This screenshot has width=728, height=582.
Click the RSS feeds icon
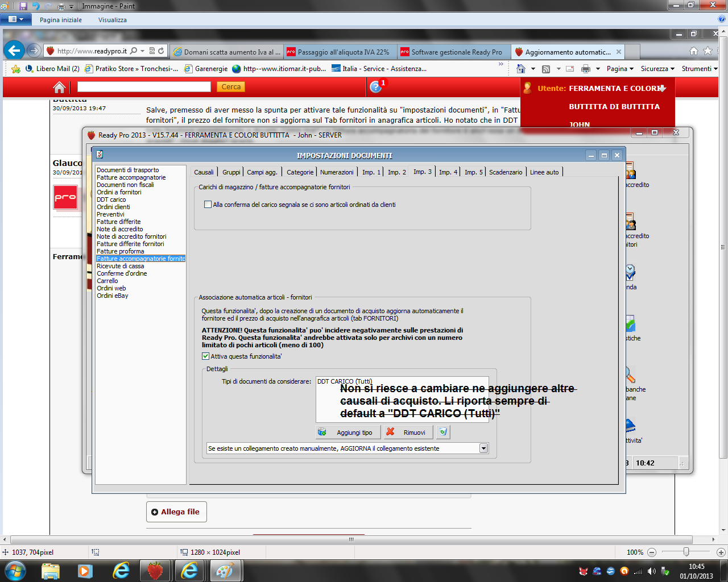pyautogui.click(x=546, y=69)
